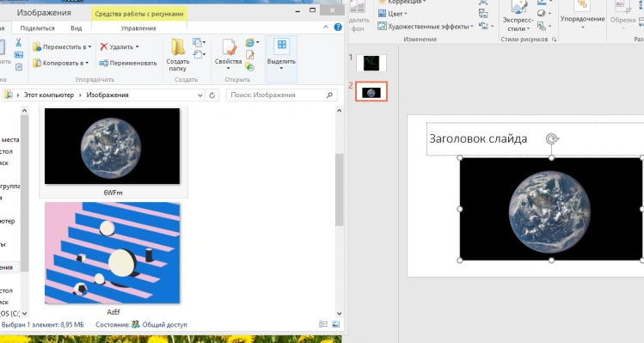Click the Cut scissors icon in Explorer
The image size is (644, 343).
pyautogui.click(x=18, y=42)
